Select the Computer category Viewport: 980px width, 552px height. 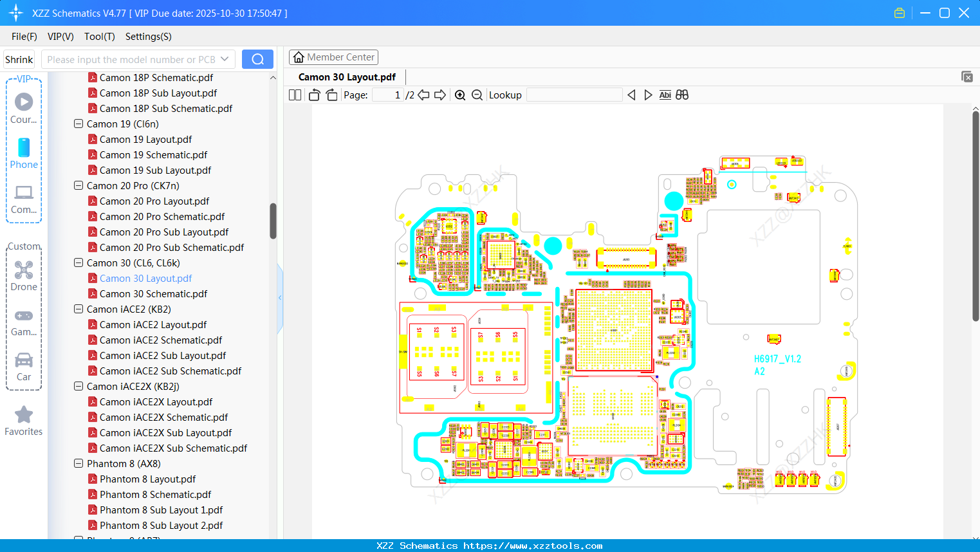(x=24, y=199)
